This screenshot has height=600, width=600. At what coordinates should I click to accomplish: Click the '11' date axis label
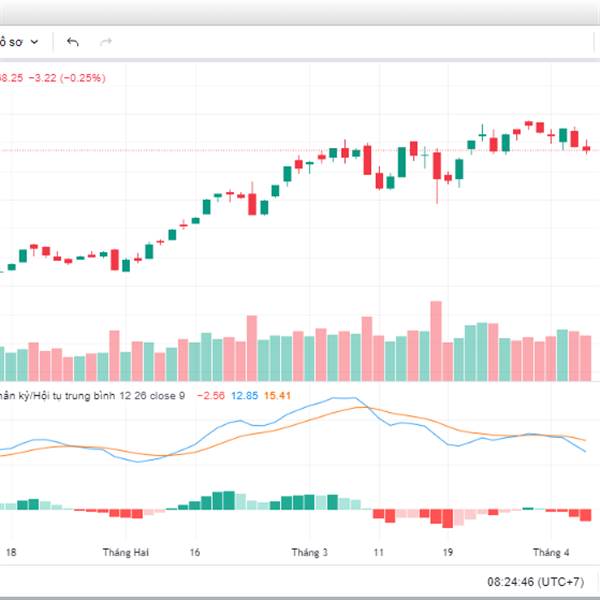point(378,553)
